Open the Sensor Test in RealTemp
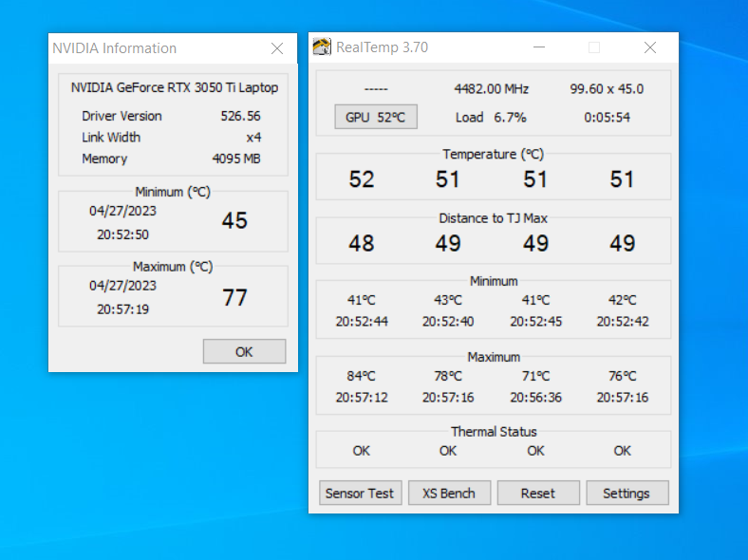The image size is (748, 560). [x=360, y=493]
